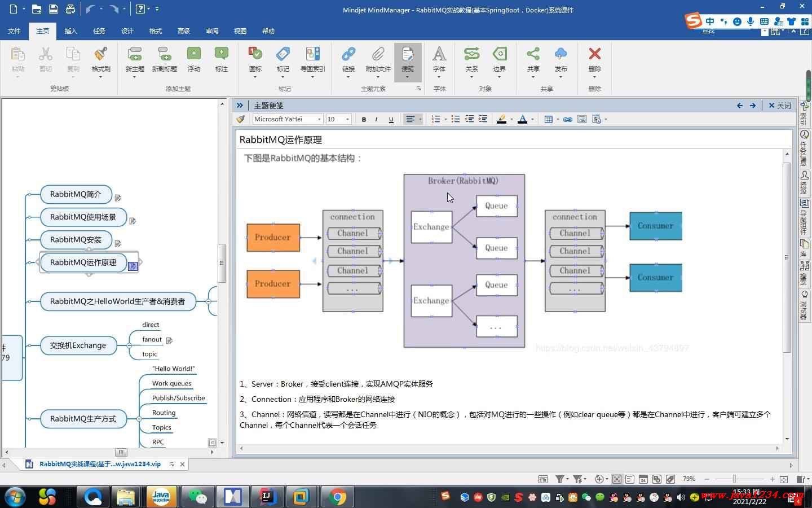The image size is (812, 508).
Task: Click the Print icon in quick access toolbar
Action: pos(70,9)
